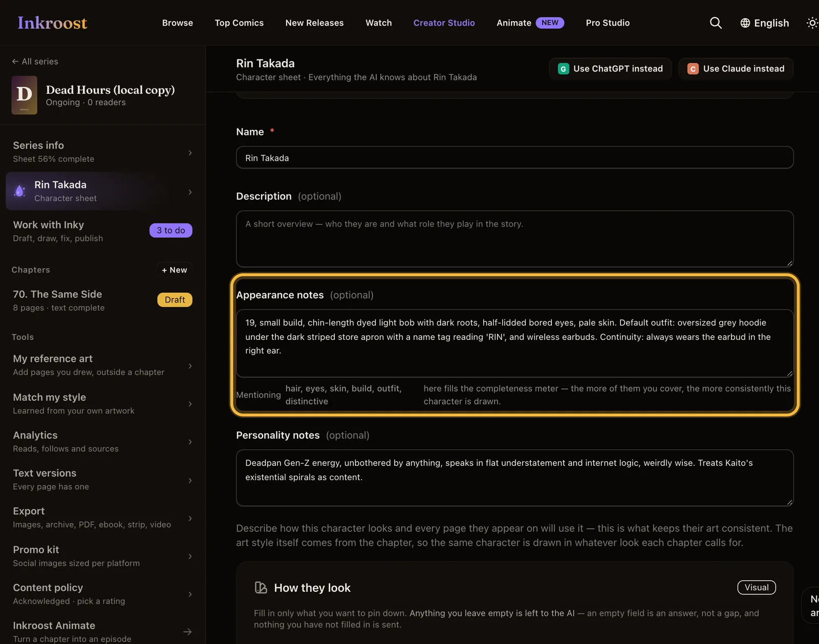Click Dead Hours series cover thumbnail
This screenshot has width=819, height=644.
coord(24,95)
